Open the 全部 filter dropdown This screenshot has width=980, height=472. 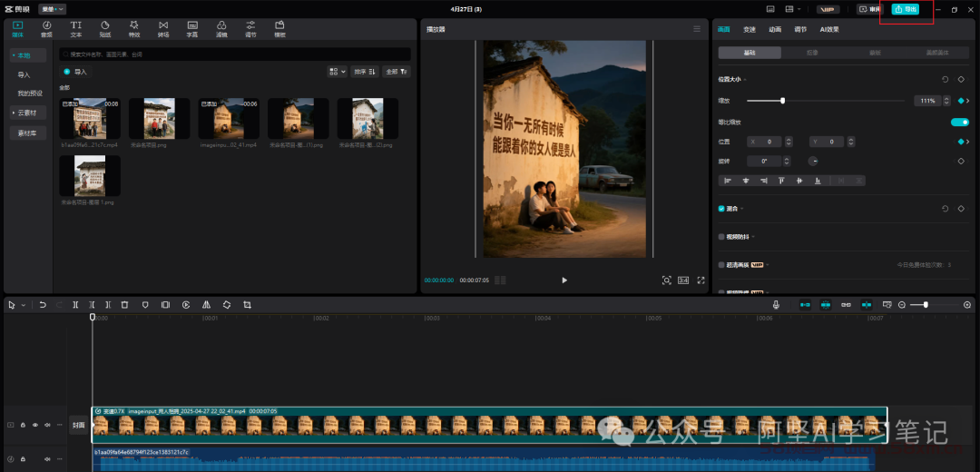(397, 72)
